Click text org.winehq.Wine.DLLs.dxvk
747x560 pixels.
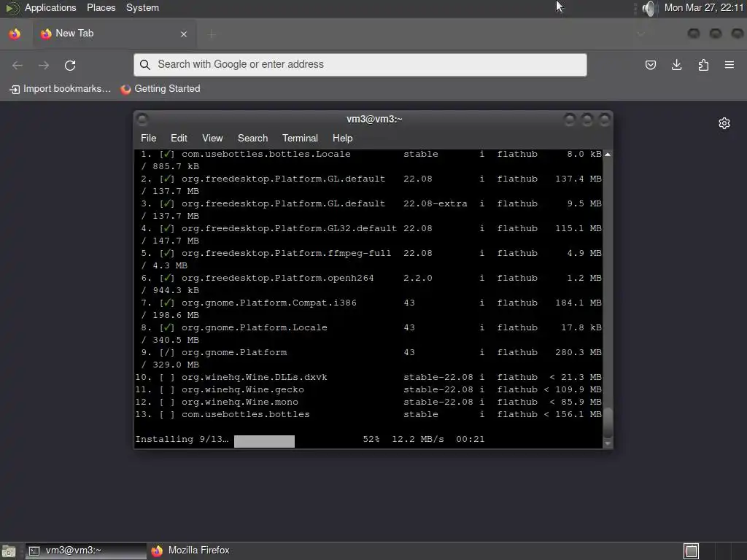pos(255,377)
